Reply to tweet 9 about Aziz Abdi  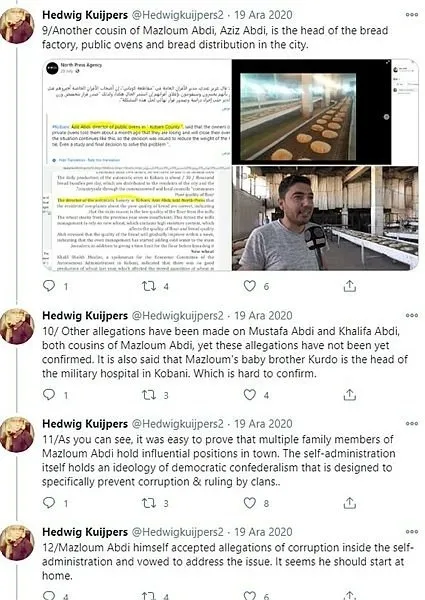point(49,286)
